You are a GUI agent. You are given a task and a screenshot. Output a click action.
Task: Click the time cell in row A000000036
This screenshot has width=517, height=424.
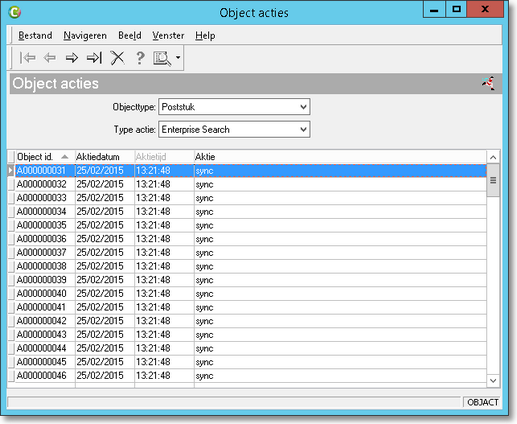164,239
